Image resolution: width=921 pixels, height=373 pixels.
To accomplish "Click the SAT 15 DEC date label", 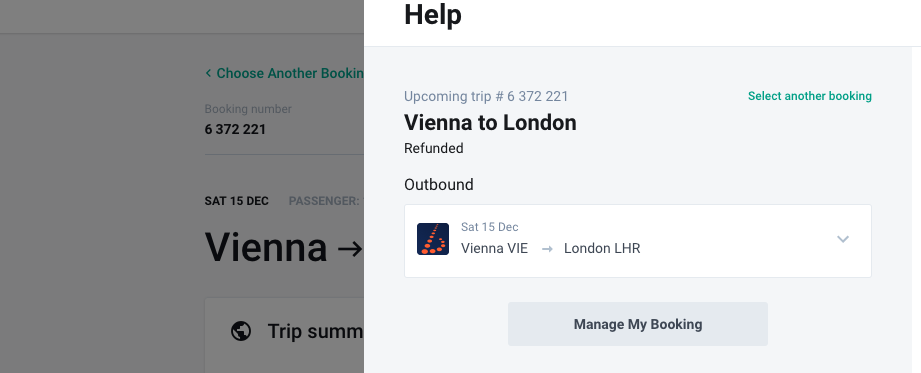I will point(237,201).
